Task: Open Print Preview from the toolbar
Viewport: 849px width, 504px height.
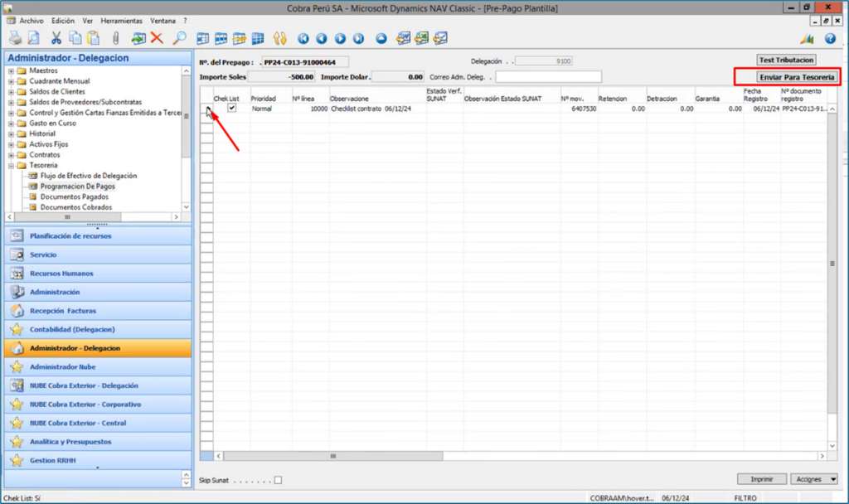Action: pos(33,38)
